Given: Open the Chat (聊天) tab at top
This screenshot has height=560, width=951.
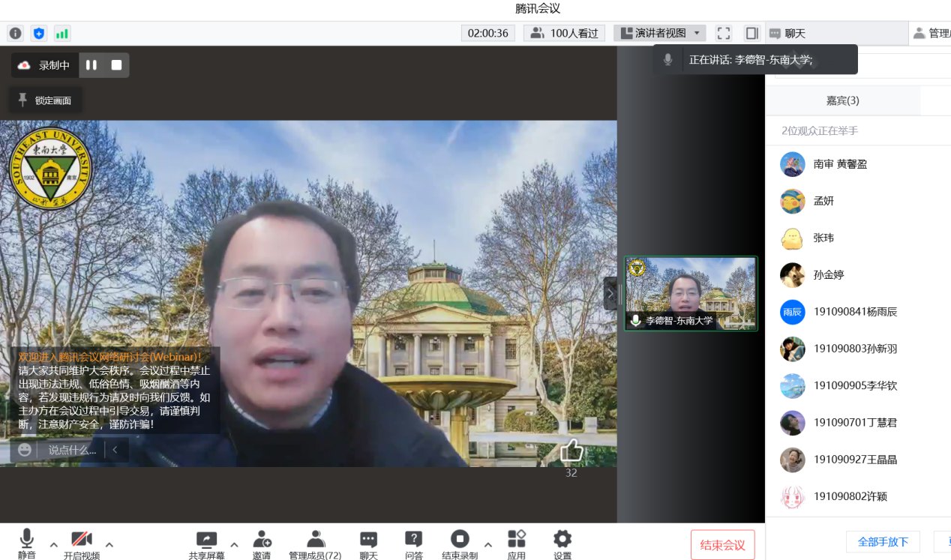Looking at the screenshot, I should 787,33.
